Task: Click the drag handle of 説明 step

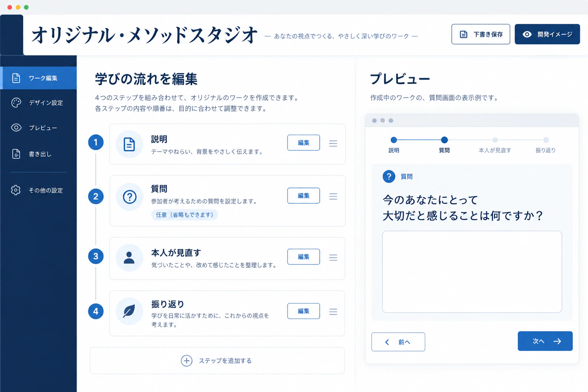Action: (333, 144)
